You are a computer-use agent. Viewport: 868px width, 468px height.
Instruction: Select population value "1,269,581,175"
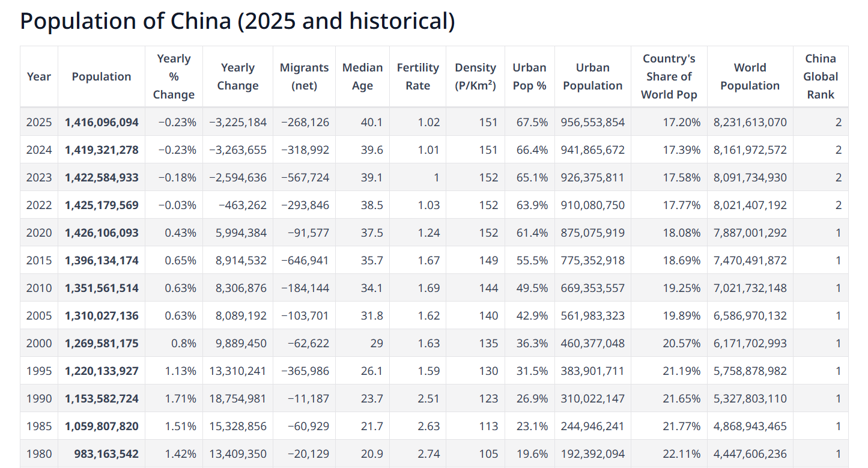[x=102, y=344]
